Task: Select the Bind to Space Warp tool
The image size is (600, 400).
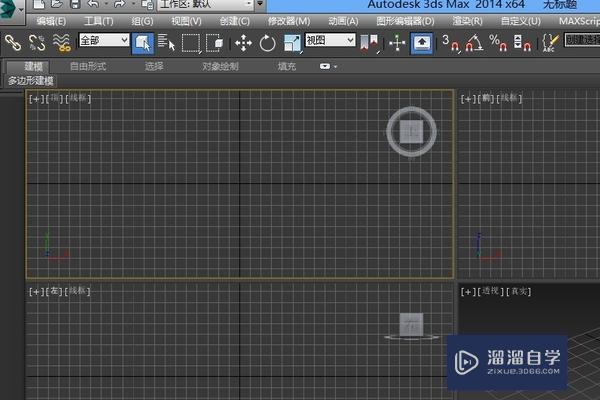Action: point(61,42)
